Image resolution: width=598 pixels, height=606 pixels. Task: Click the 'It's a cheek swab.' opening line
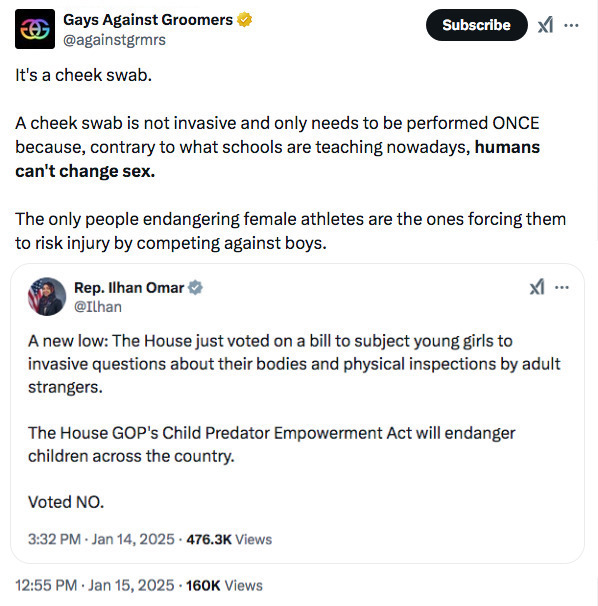83,75
